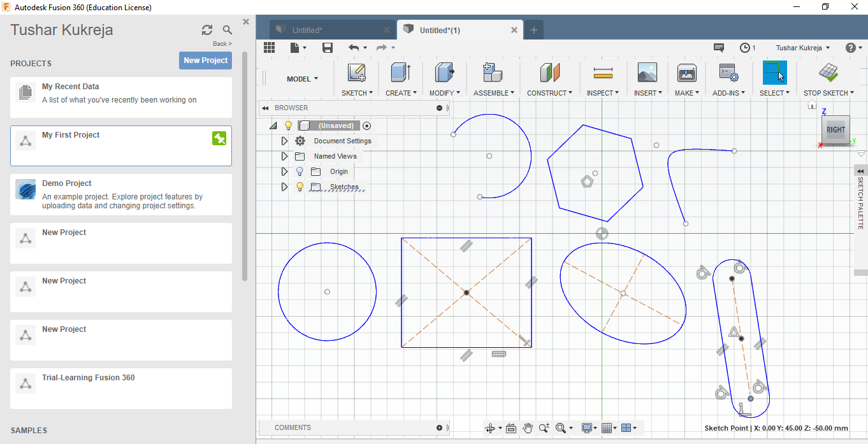Expand the Origin tree node
The image size is (868, 444).
(285, 171)
